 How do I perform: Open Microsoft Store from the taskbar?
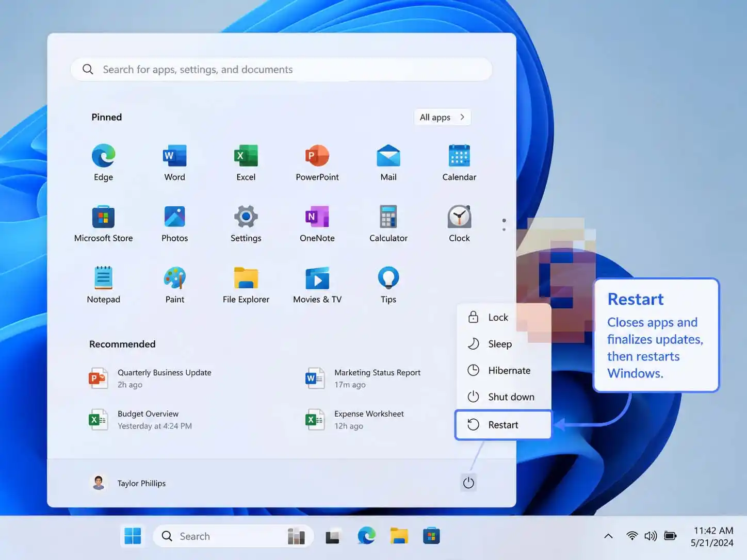[431, 536]
